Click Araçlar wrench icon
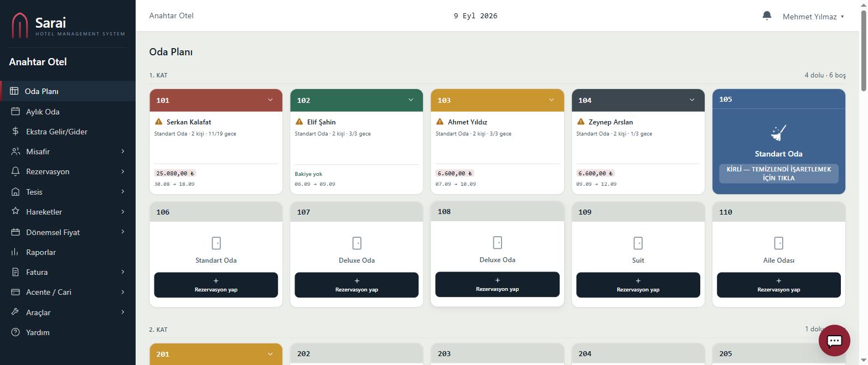Image resolution: width=868 pixels, height=365 pixels. [15, 312]
